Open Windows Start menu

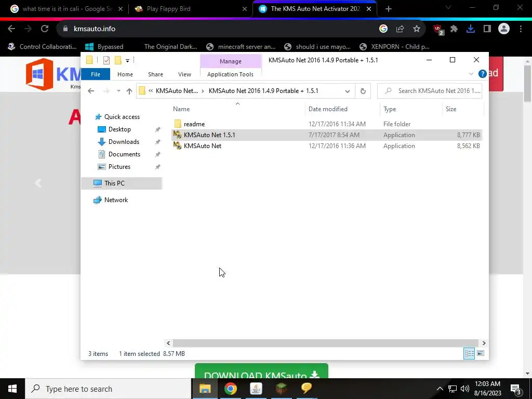(x=12, y=389)
